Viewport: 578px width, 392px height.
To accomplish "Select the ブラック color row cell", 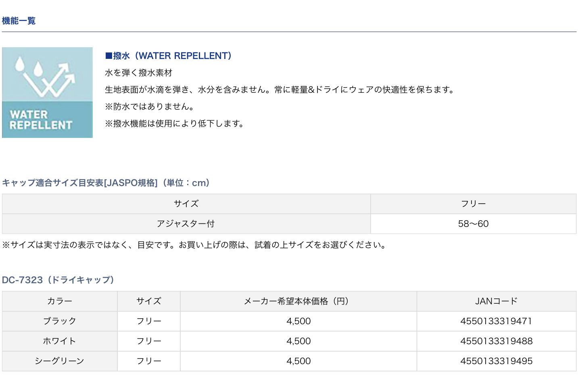I will [60, 321].
